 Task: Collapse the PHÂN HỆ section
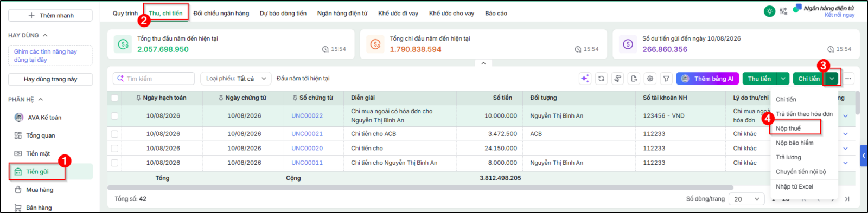(x=41, y=100)
